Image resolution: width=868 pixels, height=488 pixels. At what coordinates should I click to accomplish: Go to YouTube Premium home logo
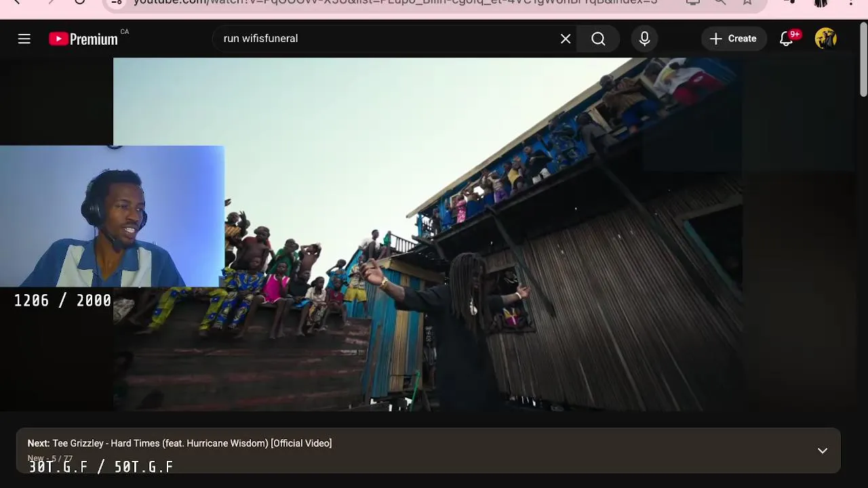click(x=83, y=39)
